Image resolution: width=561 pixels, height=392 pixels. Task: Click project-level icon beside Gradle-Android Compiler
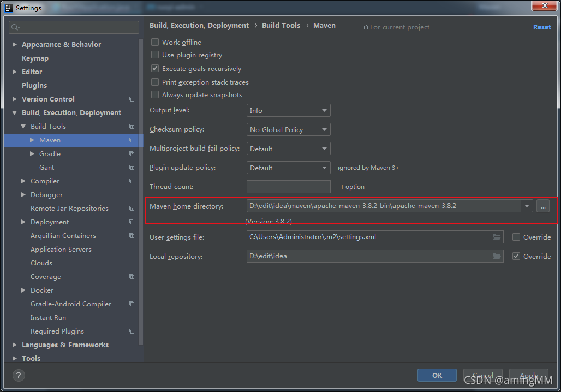tap(132, 304)
